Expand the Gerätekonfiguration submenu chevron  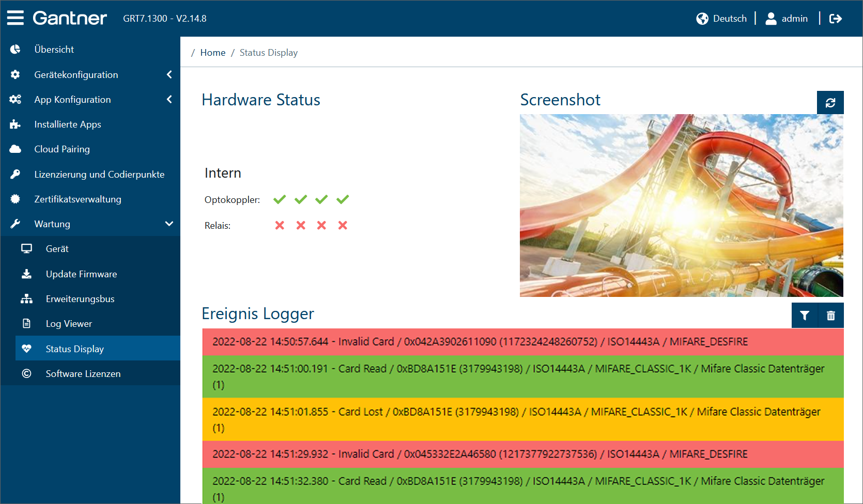point(169,74)
